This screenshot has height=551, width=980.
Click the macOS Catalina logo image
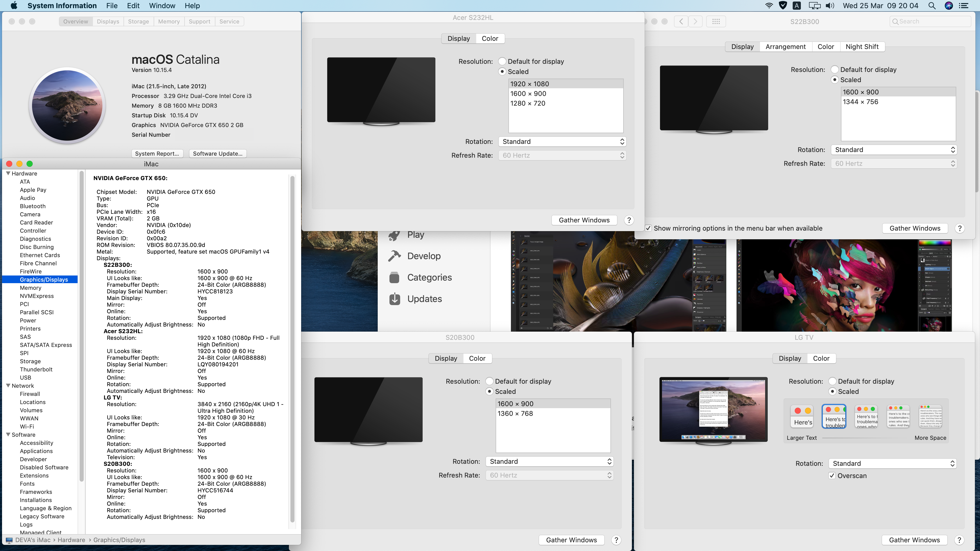tap(67, 105)
